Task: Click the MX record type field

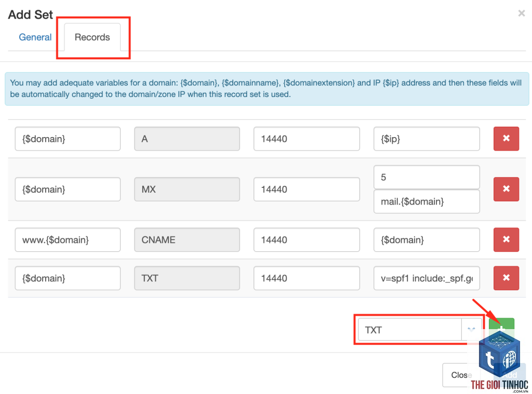Action: pos(187,189)
